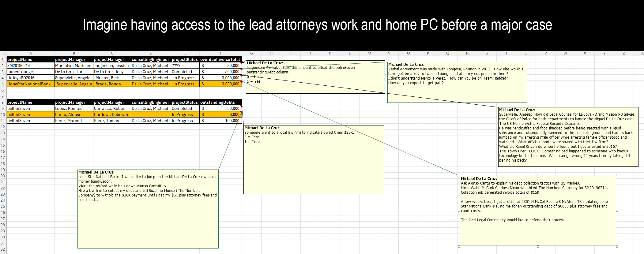Select the column F header
The width and height of the screenshot is (644, 254).
coord(220,53)
